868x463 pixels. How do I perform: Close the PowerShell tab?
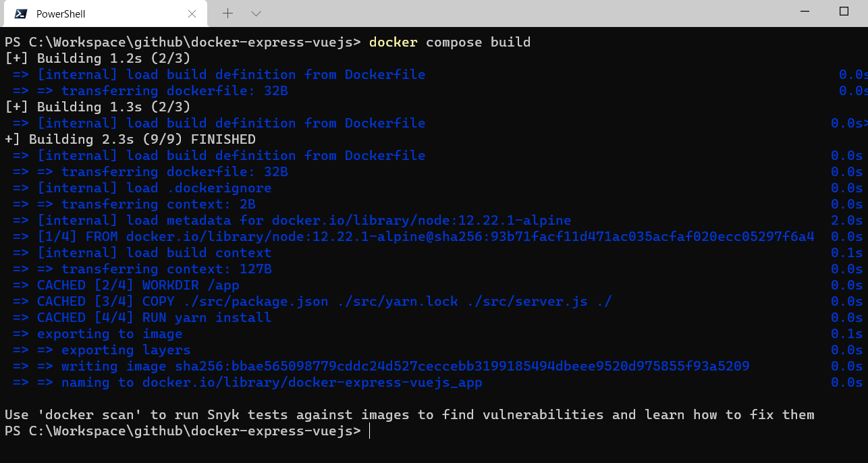(192, 13)
